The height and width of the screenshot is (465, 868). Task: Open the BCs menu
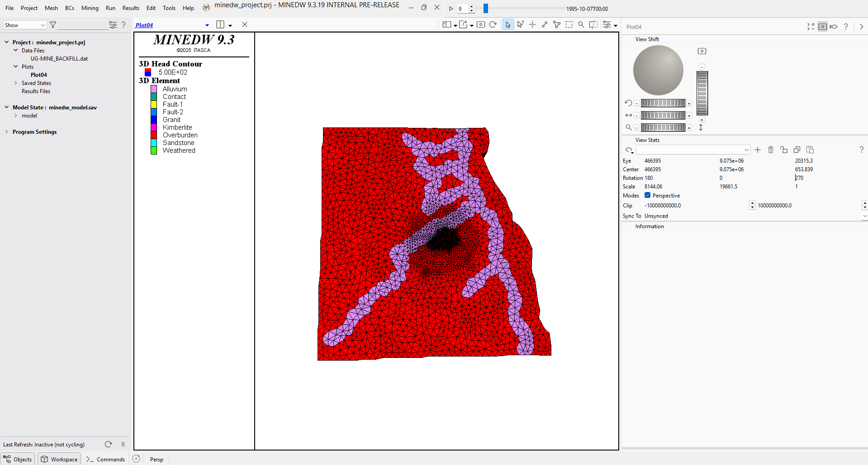(x=70, y=8)
